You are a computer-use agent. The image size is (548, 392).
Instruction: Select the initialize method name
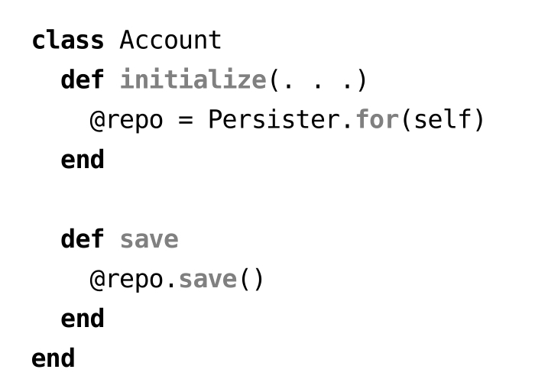[192, 79]
